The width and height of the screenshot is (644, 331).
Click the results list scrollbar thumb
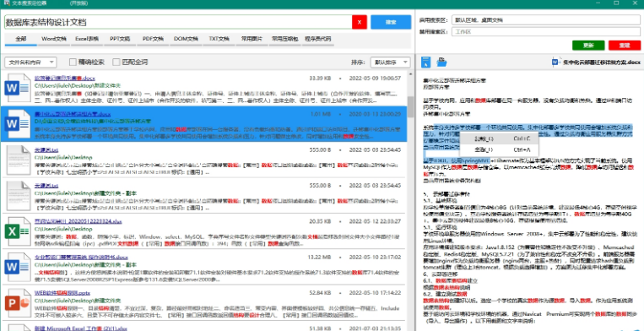tap(410, 106)
